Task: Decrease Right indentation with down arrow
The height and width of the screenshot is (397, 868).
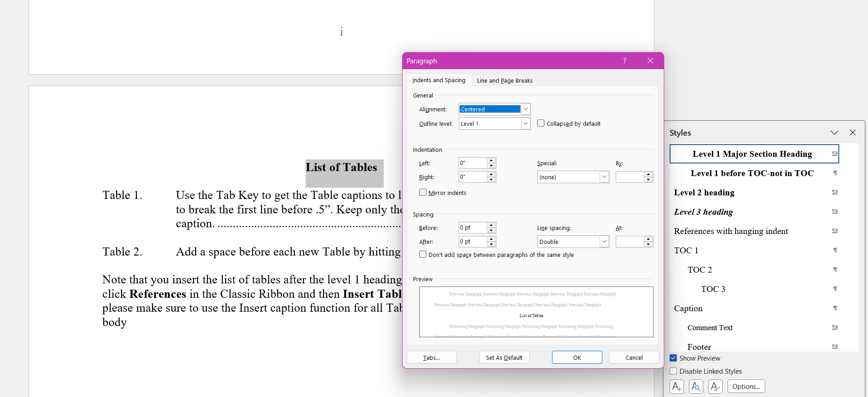Action: (491, 180)
